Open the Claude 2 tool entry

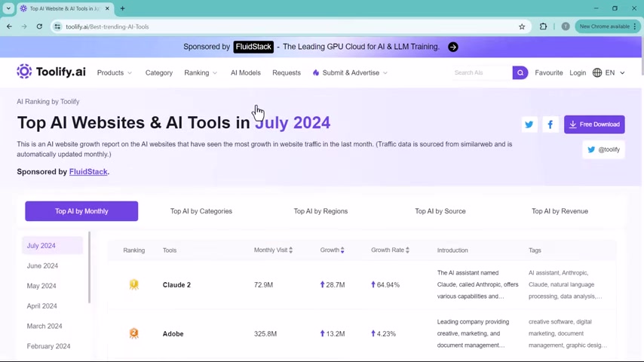(x=176, y=285)
